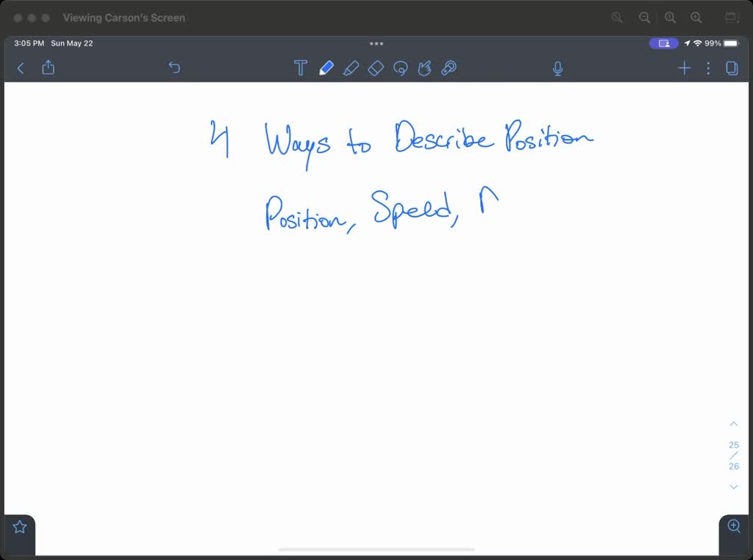Screen dimensions: 753x560
Task: Select the Highlighter tool
Action: click(x=351, y=68)
